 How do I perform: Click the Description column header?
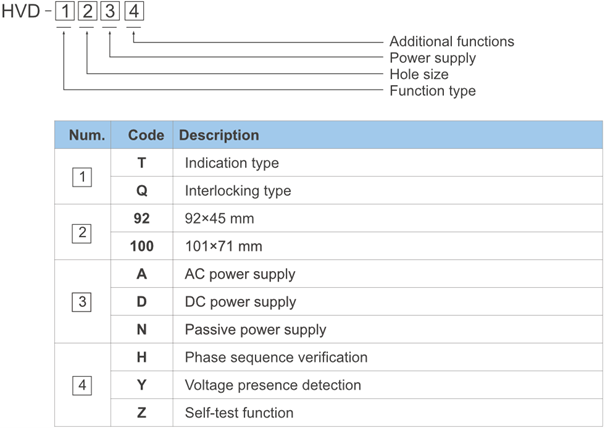219,135
